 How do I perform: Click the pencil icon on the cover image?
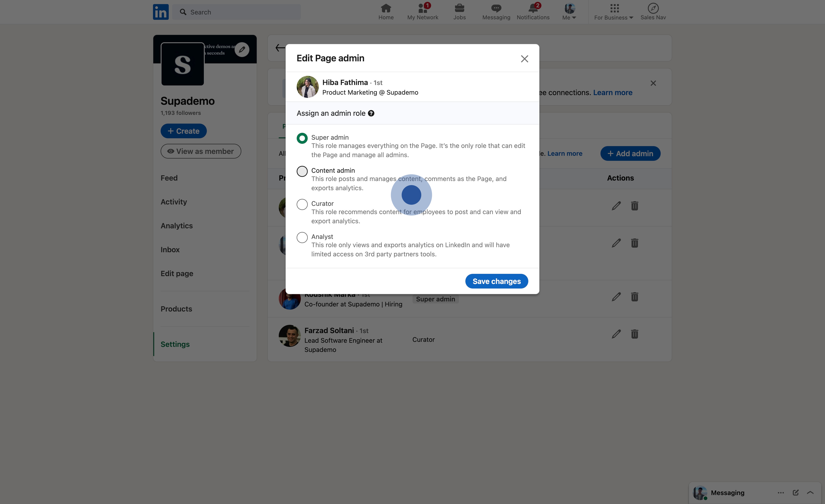(242, 50)
